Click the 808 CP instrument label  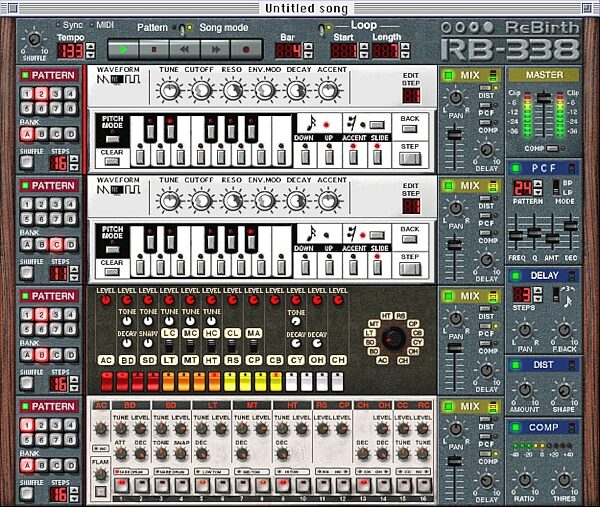(x=254, y=360)
